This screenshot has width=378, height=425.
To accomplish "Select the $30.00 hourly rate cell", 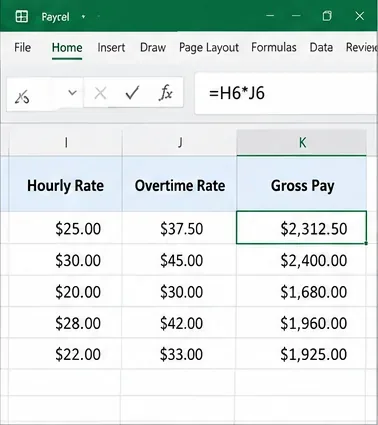I will click(x=66, y=260).
